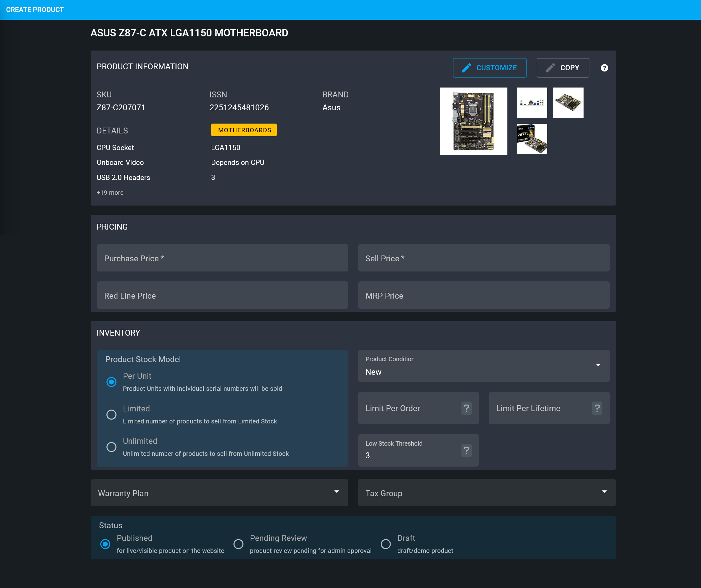Click the Depends on CPU value
The height and width of the screenshot is (588, 701).
pos(238,162)
